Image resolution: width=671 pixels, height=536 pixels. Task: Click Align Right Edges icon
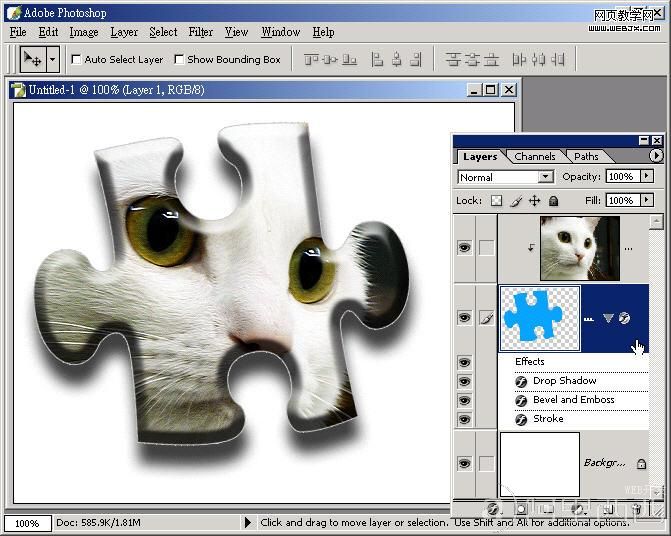(416, 59)
